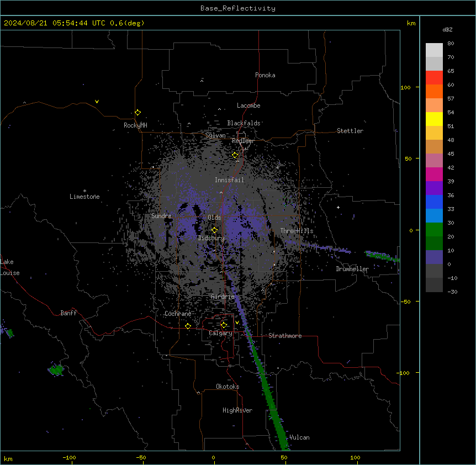Click the 80 value on dBZ legend
Viewport: 476px width, 465px height.
point(451,44)
